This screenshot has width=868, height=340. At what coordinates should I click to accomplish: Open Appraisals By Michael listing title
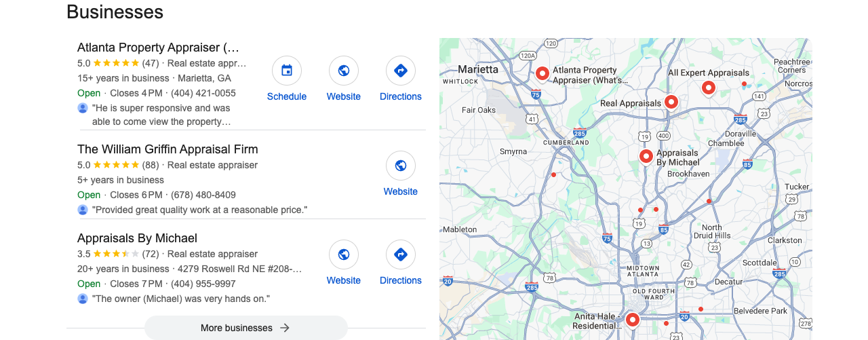(x=137, y=238)
